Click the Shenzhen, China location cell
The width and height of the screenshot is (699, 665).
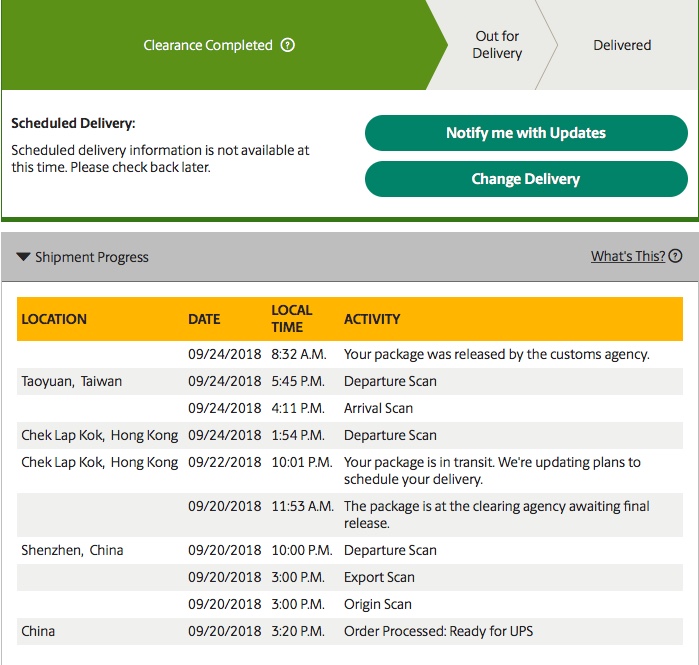pyautogui.click(x=74, y=550)
